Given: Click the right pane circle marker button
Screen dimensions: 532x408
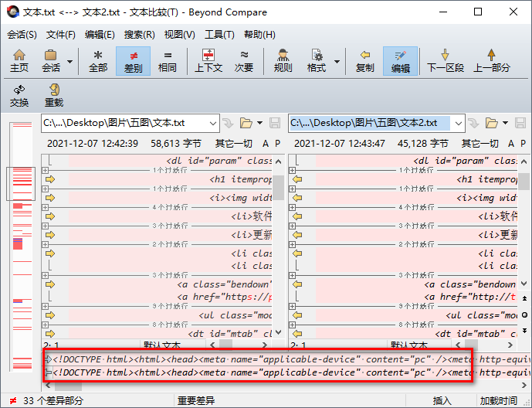Looking at the screenshot, I should point(524,314).
